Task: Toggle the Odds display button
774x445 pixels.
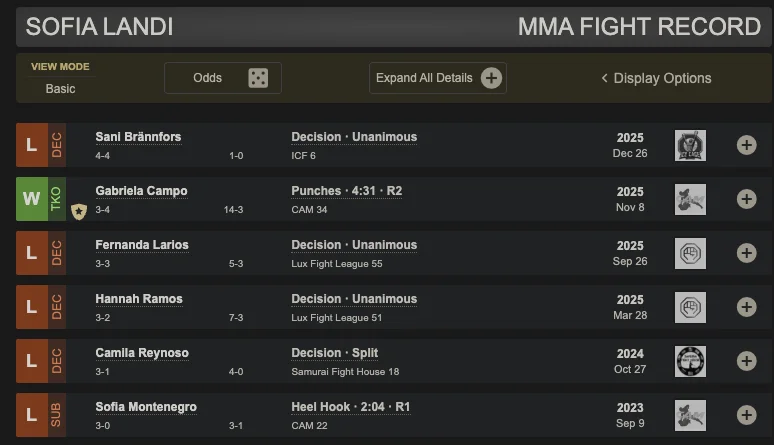Action: (x=222, y=78)
